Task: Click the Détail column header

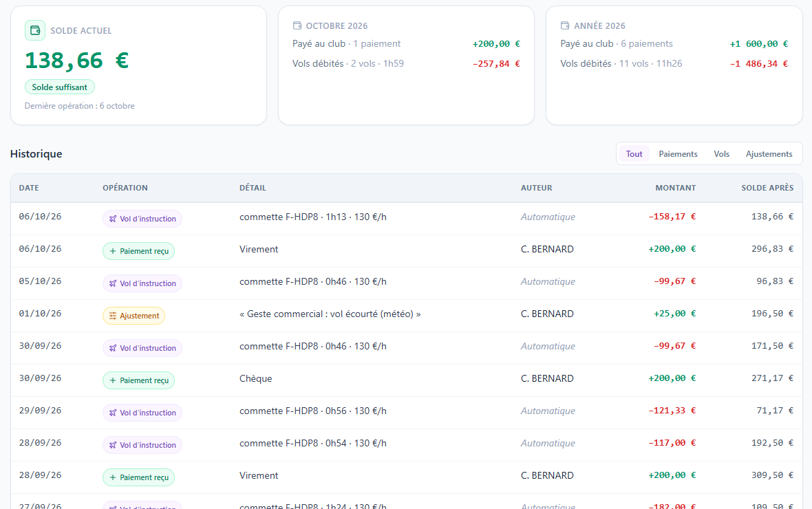Action: pos(253,188)
